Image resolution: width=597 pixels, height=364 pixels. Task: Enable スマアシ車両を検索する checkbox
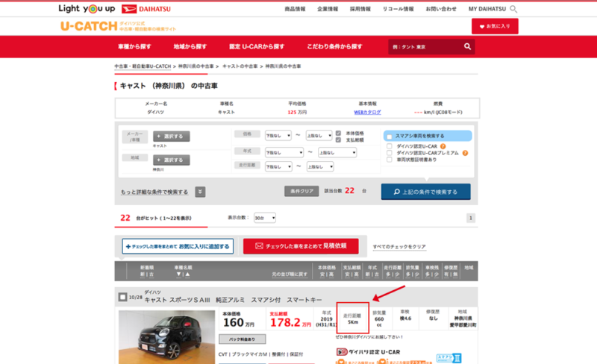(389, 136)
